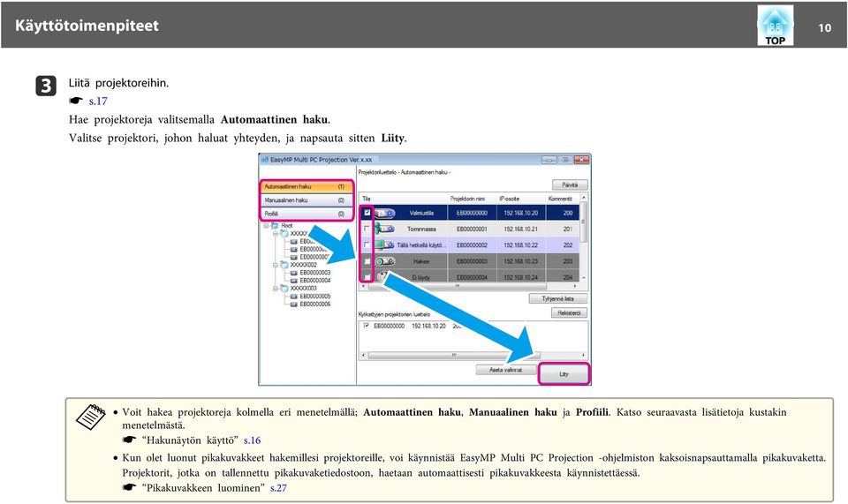Check the EB00000001 Toiminnassa row checkbox
The image size is (848, 504).
[367, 229]
